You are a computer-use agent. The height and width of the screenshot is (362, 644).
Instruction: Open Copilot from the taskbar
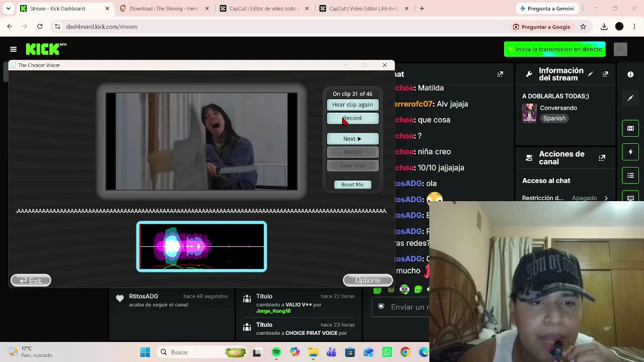pos(294,352)
